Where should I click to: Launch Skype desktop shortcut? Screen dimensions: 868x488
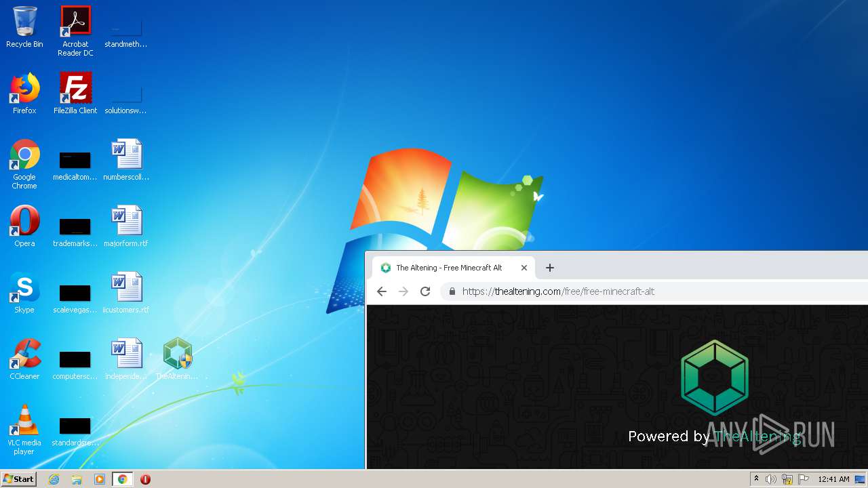pos(24,293)
